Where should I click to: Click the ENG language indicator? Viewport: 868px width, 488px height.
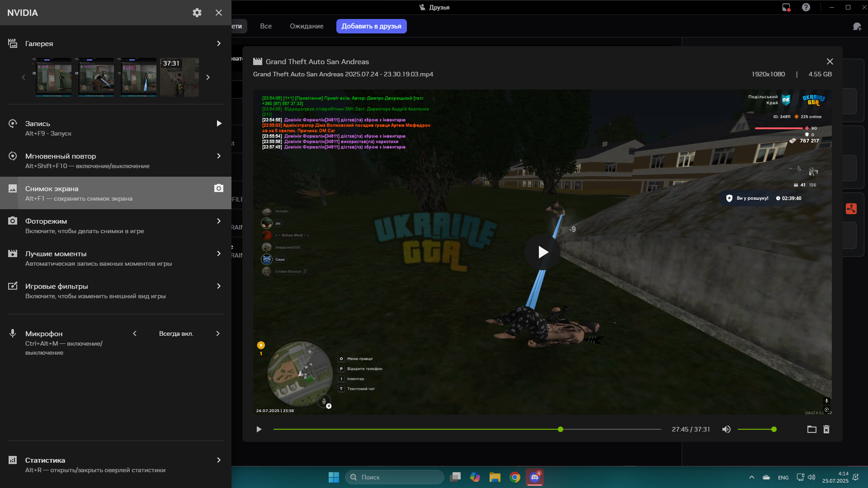coord(783,478)
